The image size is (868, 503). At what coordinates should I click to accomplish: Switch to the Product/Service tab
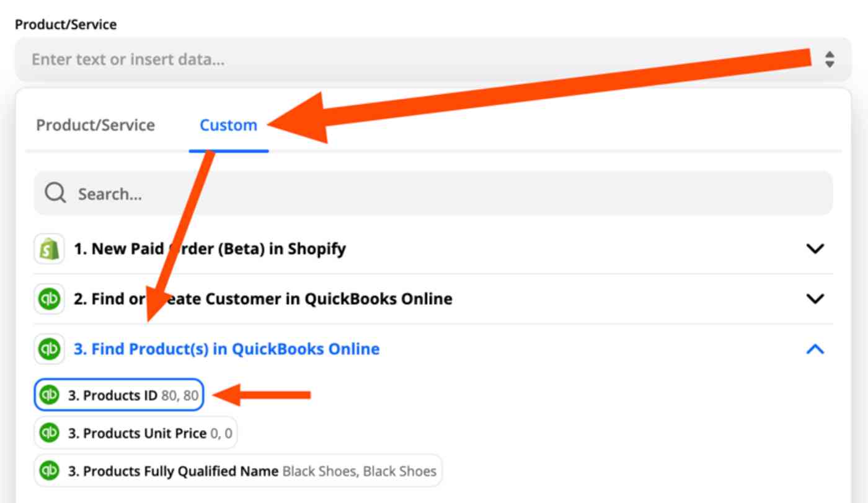(95, 125)
